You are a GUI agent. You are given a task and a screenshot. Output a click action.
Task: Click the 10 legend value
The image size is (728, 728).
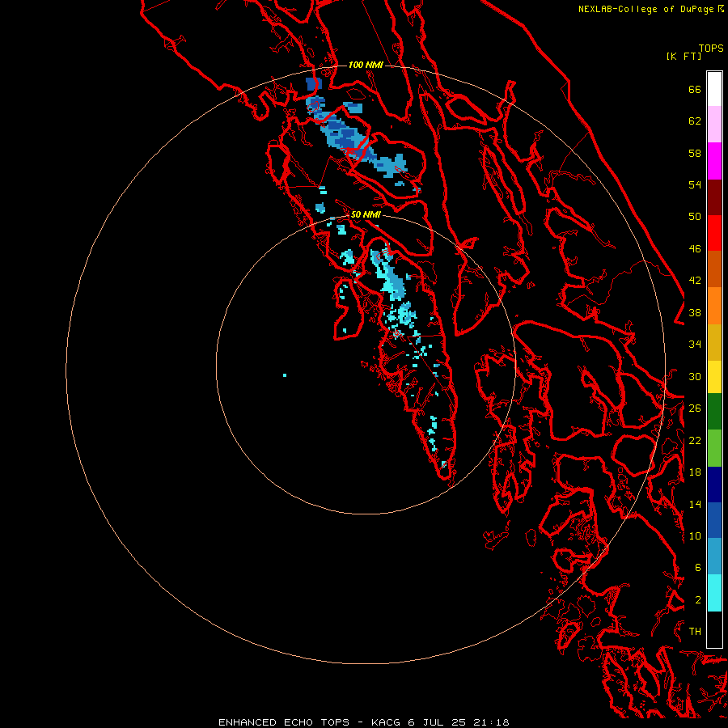click(695, 536)
